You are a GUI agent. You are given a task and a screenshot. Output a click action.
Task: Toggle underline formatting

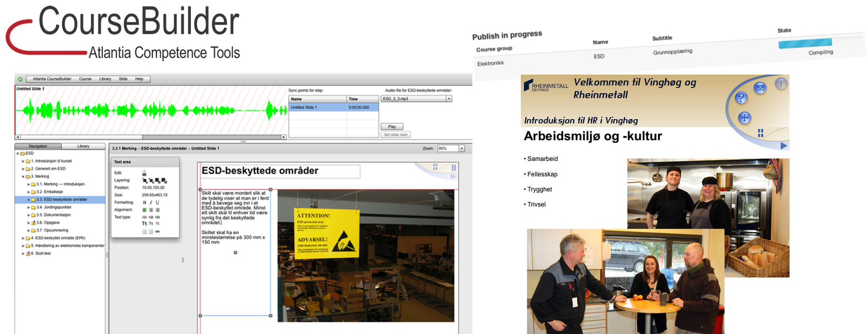coord(157,202)
